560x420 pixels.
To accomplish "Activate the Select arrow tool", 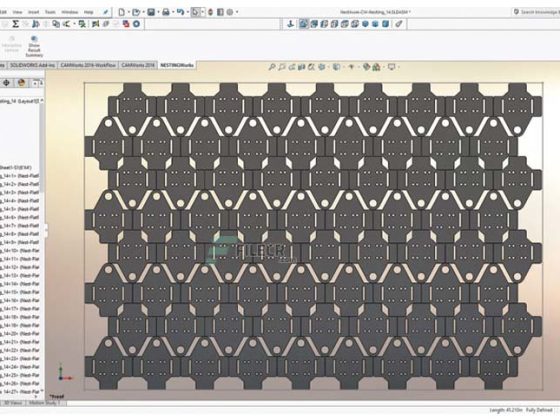I will [x=195, y=12].
